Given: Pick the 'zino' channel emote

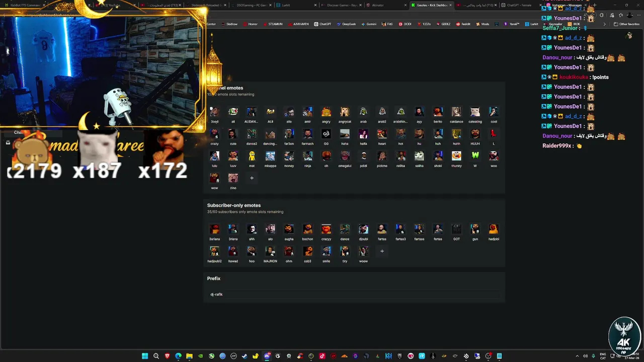Looking at the screenshot, I should pos(233,178).
